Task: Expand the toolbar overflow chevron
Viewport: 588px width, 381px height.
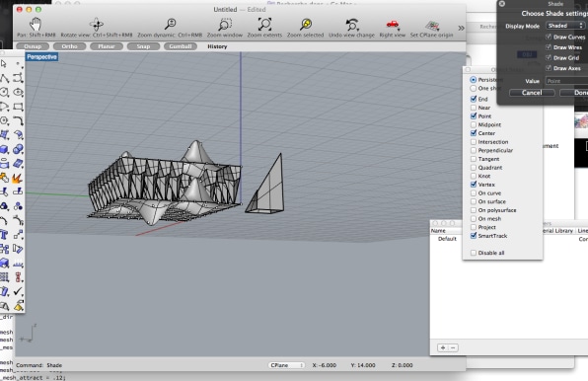Action: (461, 28)
